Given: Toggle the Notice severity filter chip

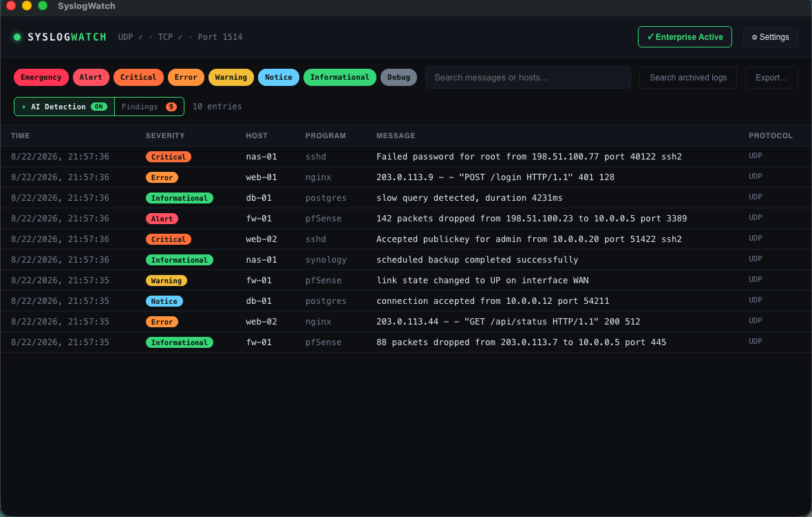Looking at the screenshot, I should 279,77.
